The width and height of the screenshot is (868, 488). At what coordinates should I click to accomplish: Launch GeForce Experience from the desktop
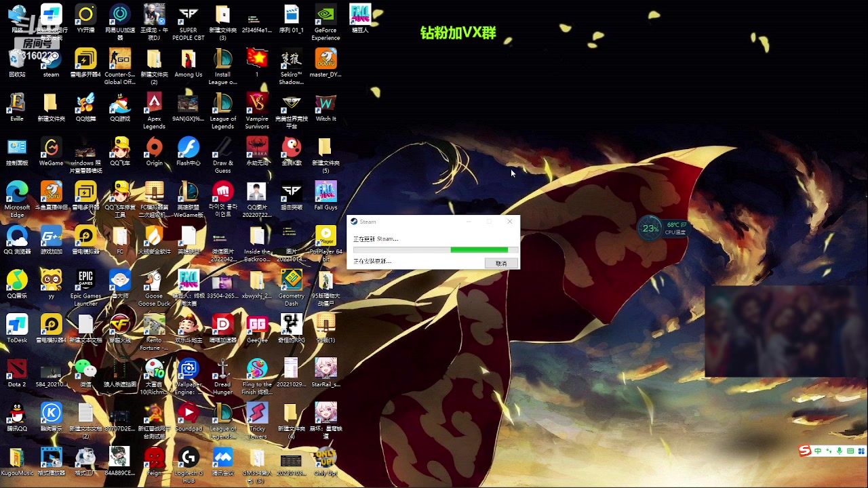(325, 22)
